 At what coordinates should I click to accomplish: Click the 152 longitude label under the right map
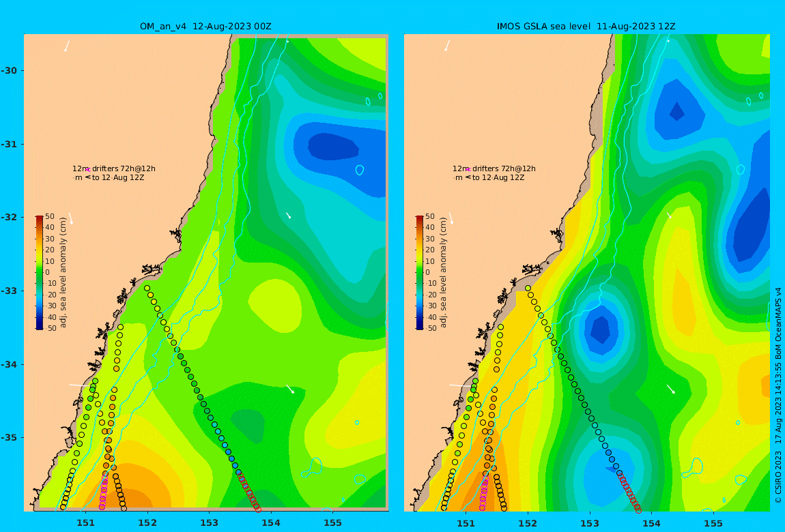(x=528, y=523)
